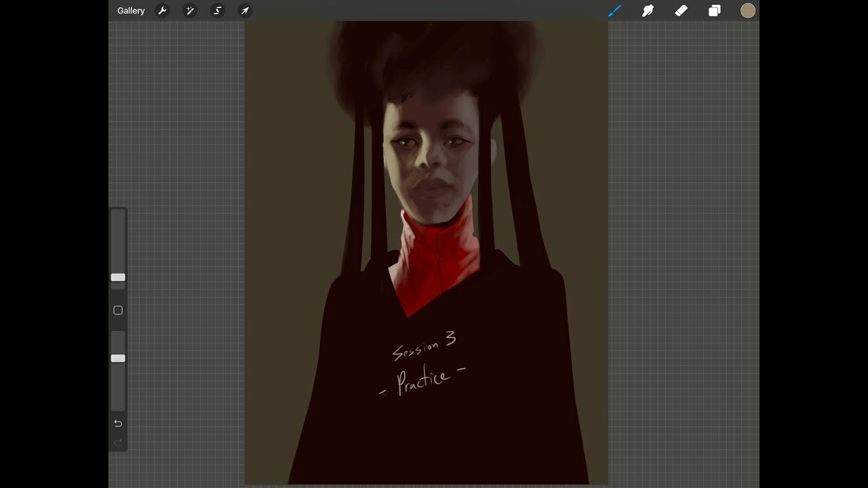The height and width of the screenshot is (488, 868).
Task: Select the Eraser tool
Action: tap(681, 10)
